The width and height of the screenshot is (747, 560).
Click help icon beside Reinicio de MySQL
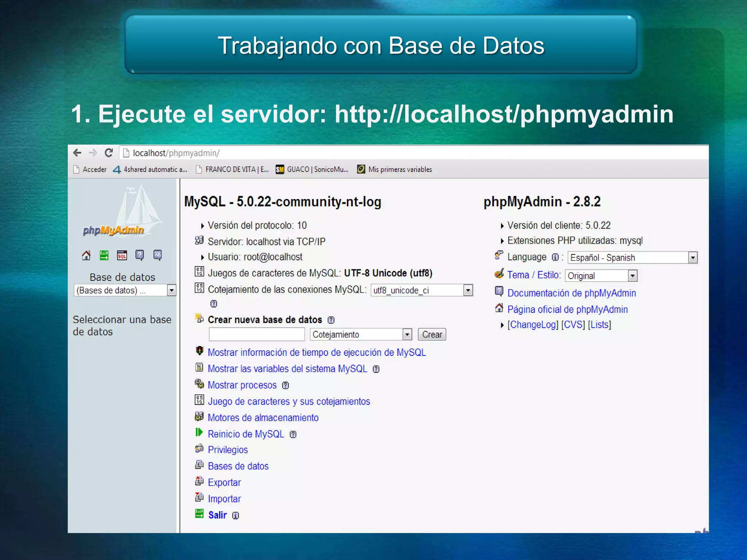(293, 435)
